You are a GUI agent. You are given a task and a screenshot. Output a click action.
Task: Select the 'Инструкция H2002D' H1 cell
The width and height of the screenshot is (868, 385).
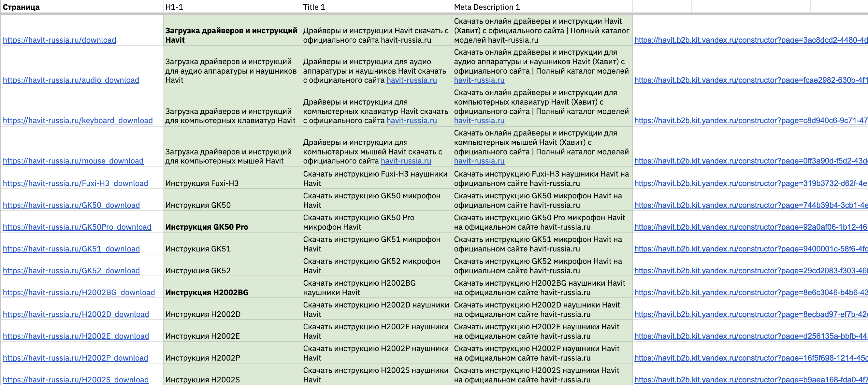(232, 309)
